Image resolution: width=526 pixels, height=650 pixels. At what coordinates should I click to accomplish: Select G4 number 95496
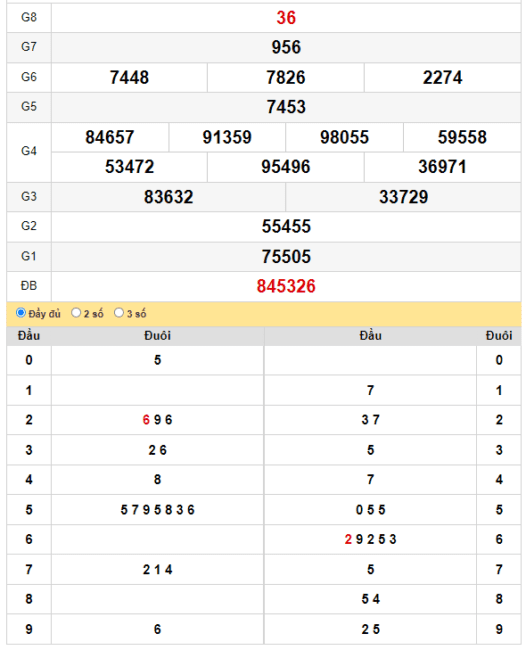(286, 167)
